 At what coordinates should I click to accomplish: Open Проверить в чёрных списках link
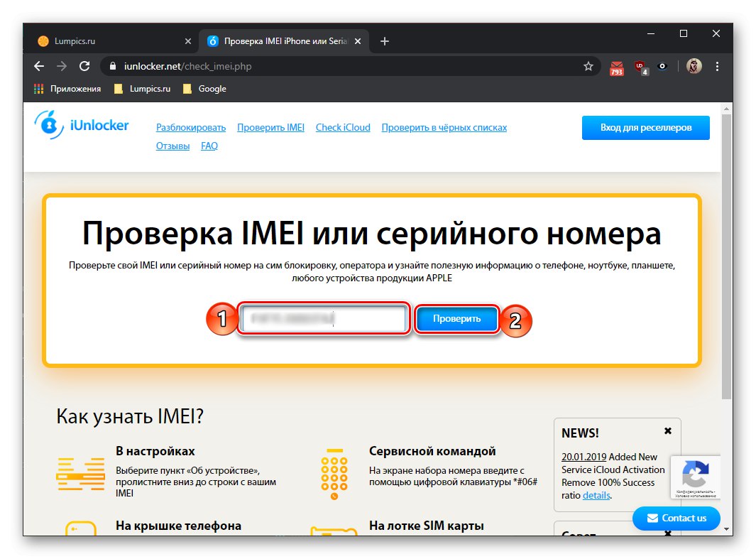[x=444, y=127]
